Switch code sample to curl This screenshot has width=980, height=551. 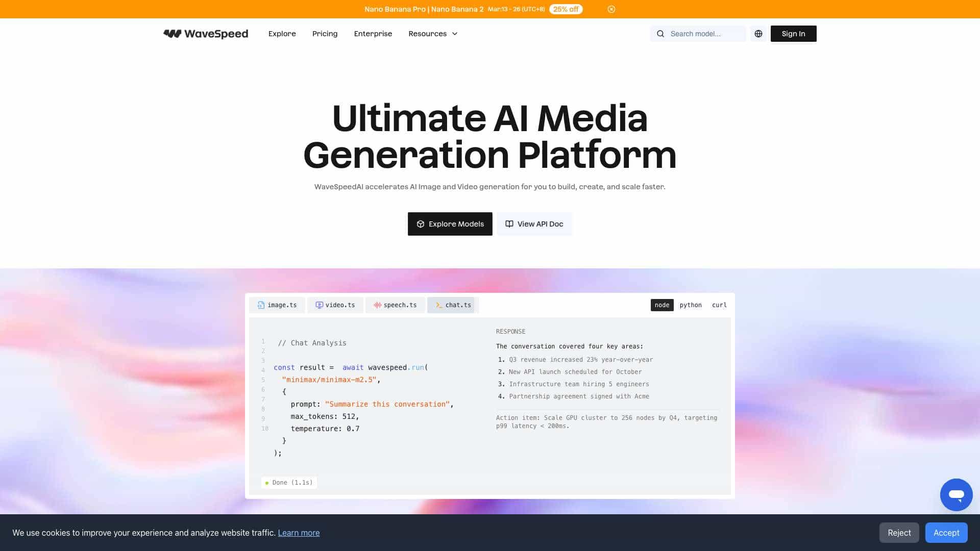pyautogui.click(x=719, y=305)
